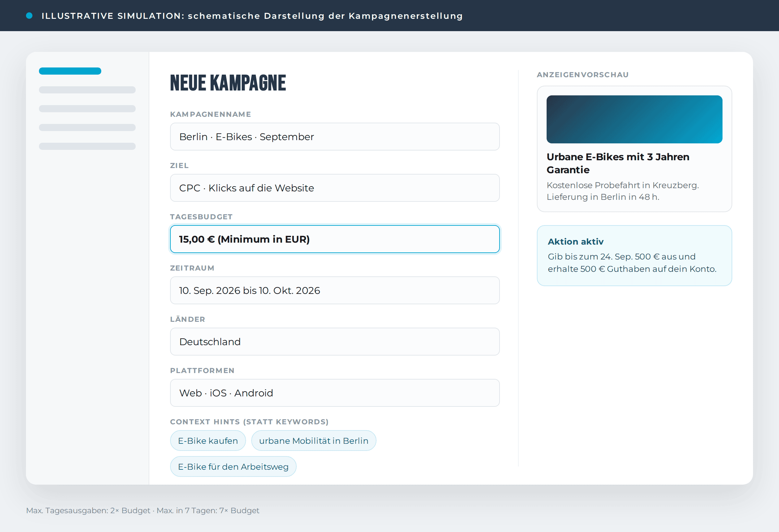Click the 'TAGESBUDGET' field label
The image size is (779, 532).
coord(201,217)
